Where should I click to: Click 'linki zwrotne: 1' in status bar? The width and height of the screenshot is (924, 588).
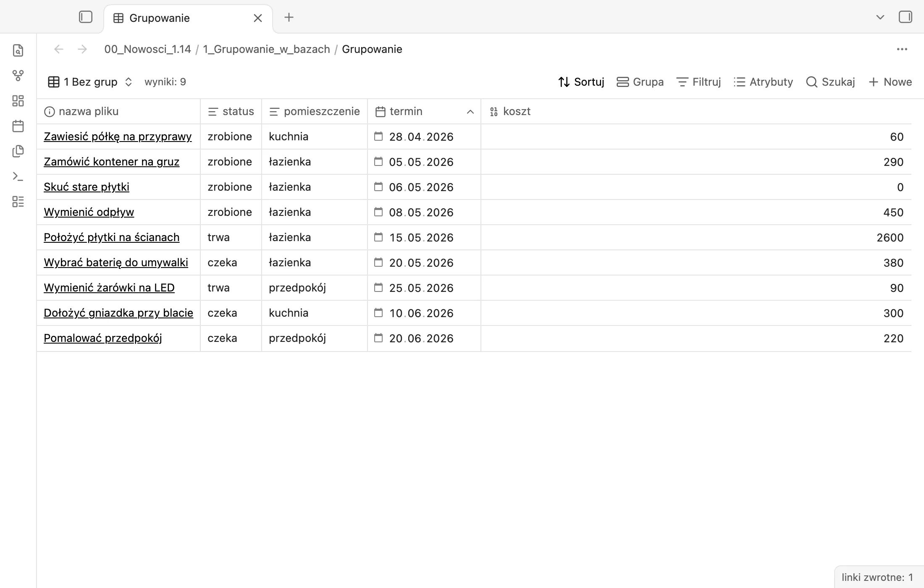tap(877, 577)
